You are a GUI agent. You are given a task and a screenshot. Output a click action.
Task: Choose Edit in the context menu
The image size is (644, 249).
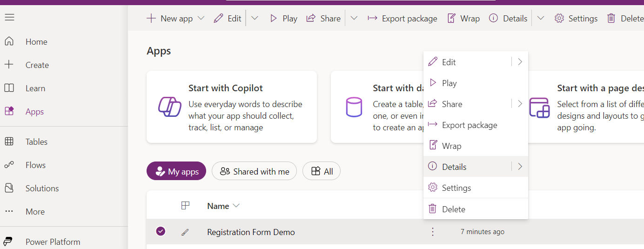(x=467, y=62)
